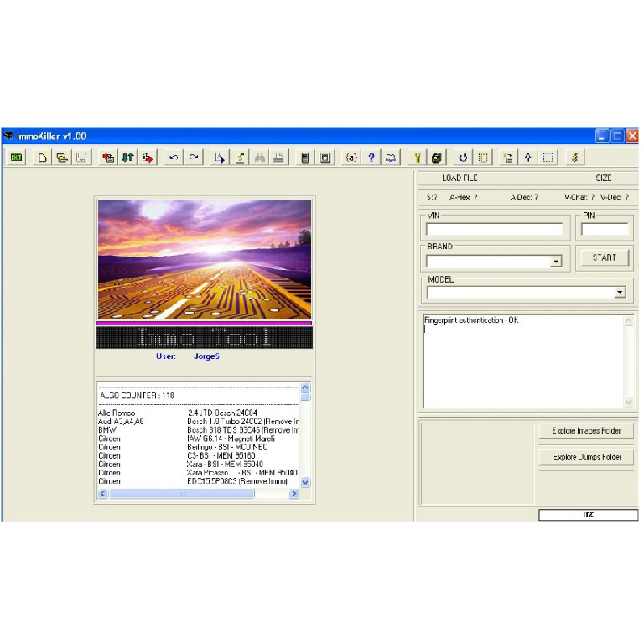Click the red arrow export icon
Image resolution: width=644 pixels, height=644 pixels.
click(148, 158)
